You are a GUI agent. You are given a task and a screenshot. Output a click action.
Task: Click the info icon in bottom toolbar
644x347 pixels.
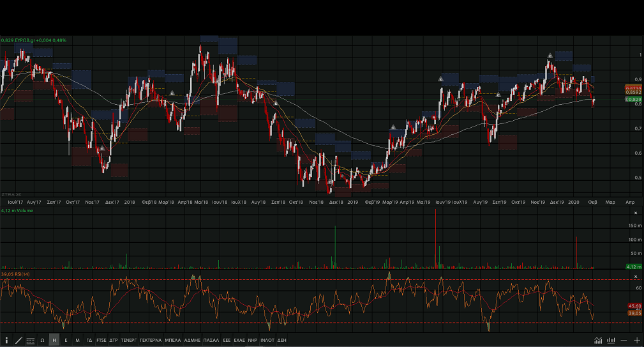coord(6,340)
